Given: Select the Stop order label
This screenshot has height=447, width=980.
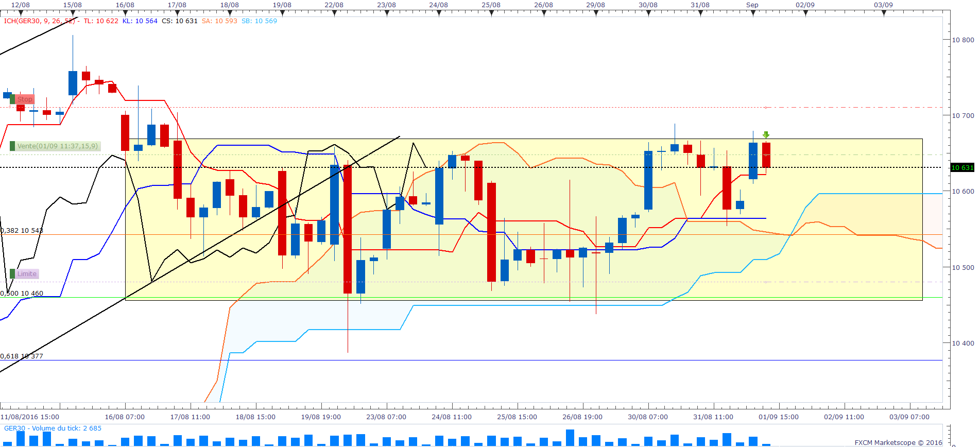Looking at the screenshot, I should pos(25,99).
